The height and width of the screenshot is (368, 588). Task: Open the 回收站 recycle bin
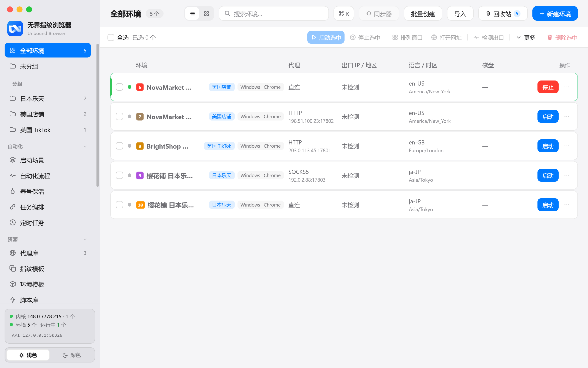503,14
